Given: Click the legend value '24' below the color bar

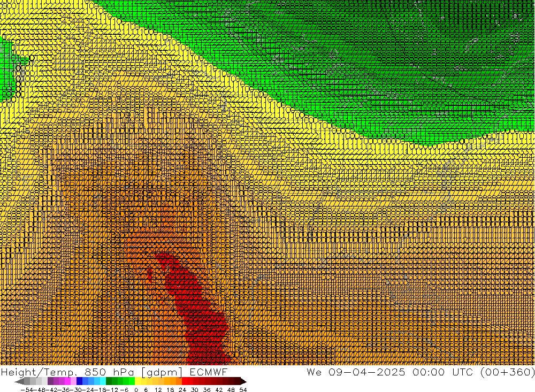Looking at the screenshot, I should coord(182,390).
